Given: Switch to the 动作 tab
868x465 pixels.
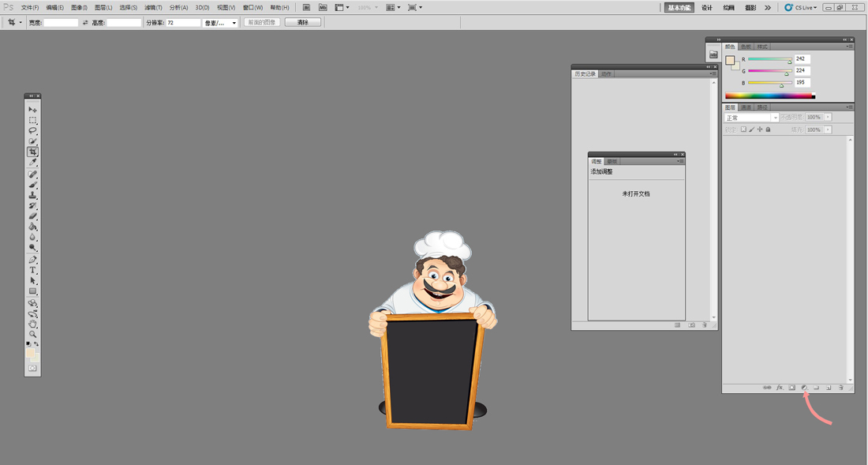Looking at the screenshot, I should tap(606, 73).
